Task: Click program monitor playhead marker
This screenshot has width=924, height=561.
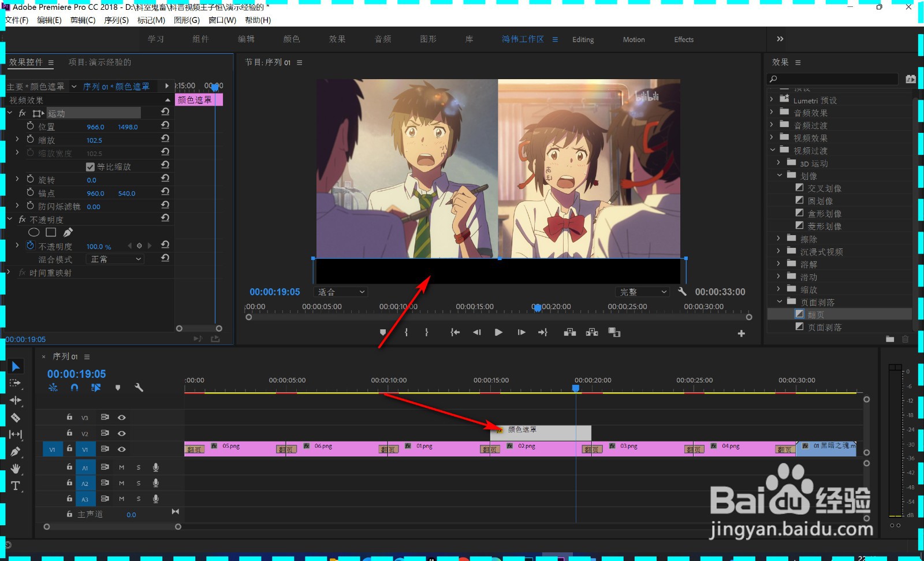Action: coord(537,308)
